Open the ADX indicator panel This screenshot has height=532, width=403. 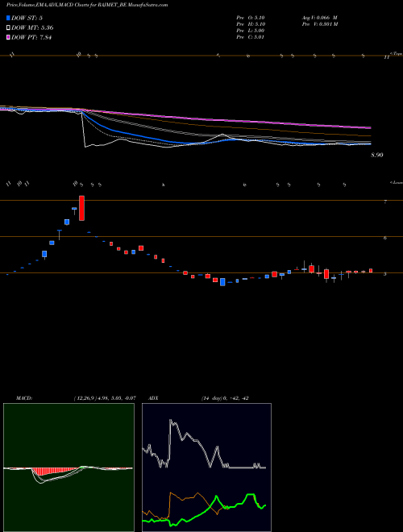(206, 468)
